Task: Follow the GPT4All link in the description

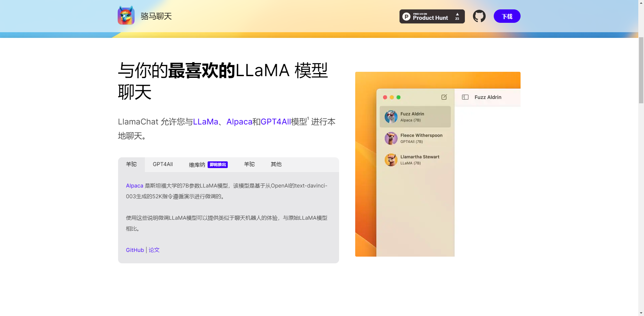Action: pos(276,122)
